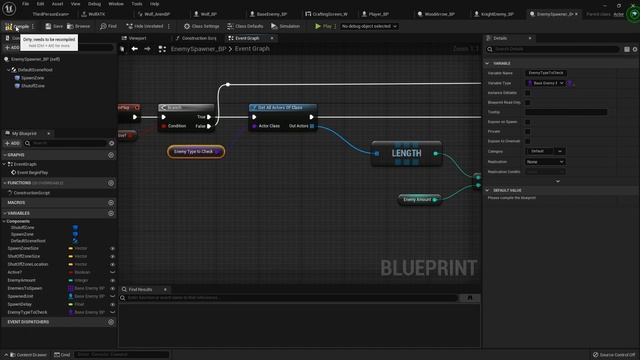This screenshot has height=360, width=640.
Task: Click Hide Unrelated toolbar button
Action: tap(144, 26)
